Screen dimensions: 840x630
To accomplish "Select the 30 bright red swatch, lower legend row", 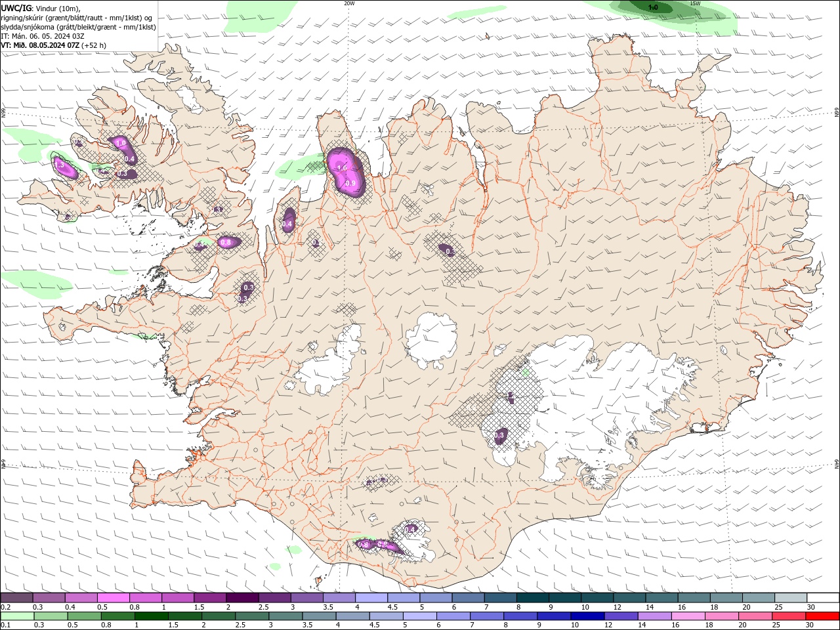I will [x=822, y=616].
